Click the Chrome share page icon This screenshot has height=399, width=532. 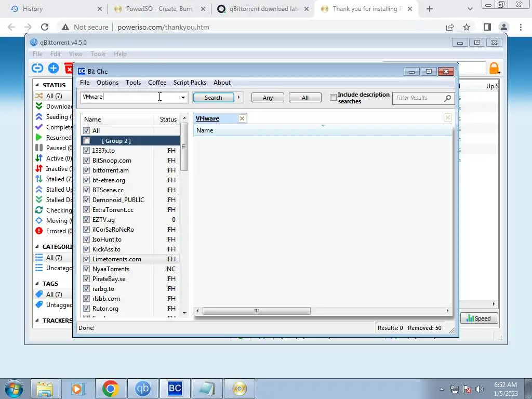[x=450, y=27]
